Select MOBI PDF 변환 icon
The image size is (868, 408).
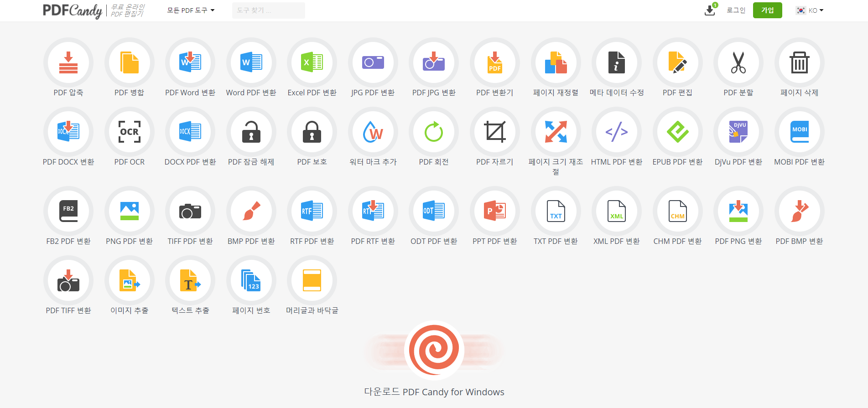[800, 132]
